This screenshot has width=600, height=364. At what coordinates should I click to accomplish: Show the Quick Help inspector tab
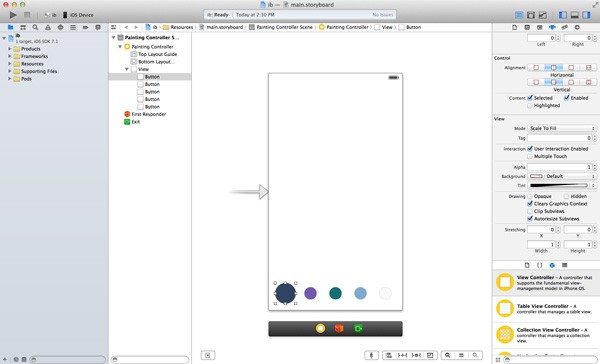coord(527,28)
